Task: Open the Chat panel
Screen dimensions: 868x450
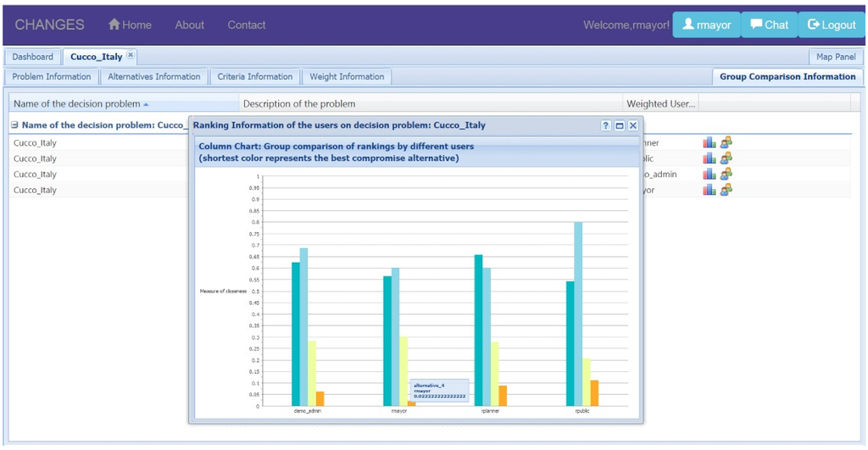Action: [769, 25]
